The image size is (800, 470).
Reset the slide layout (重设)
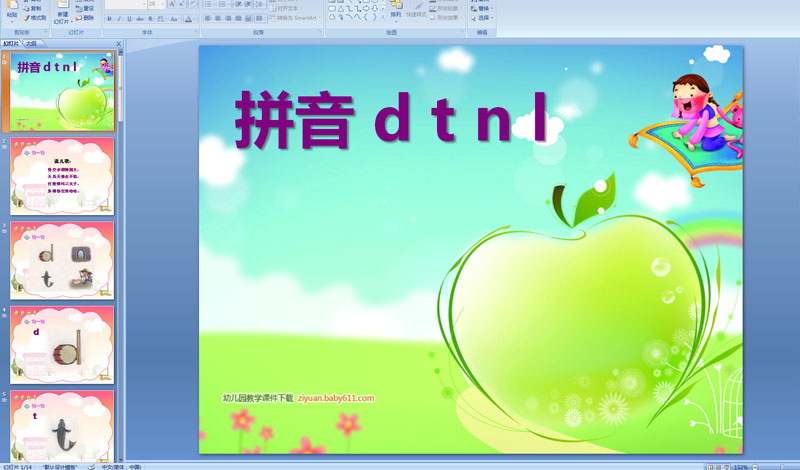(84, 9)
